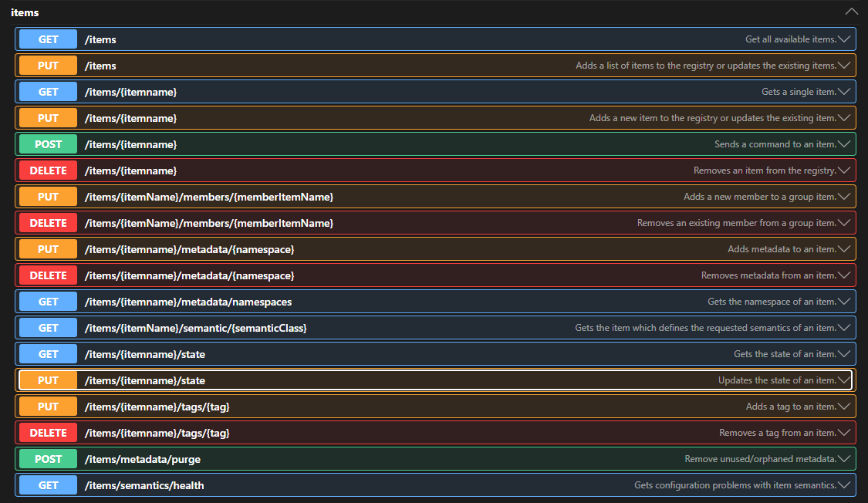Click GET badge for "Gets the state of an item"
868x503 pixels.
[x=48, y=354]
